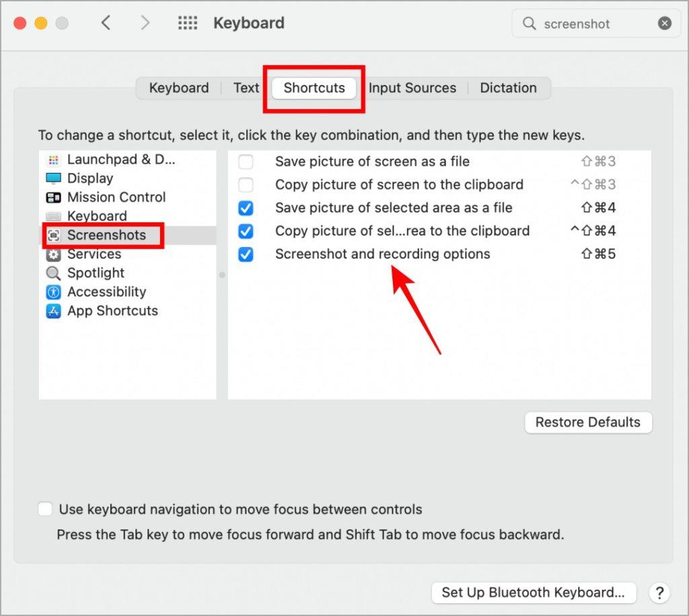Go forward with the right chevron
This screenshot has width=689, height=616.
[145, 22]
